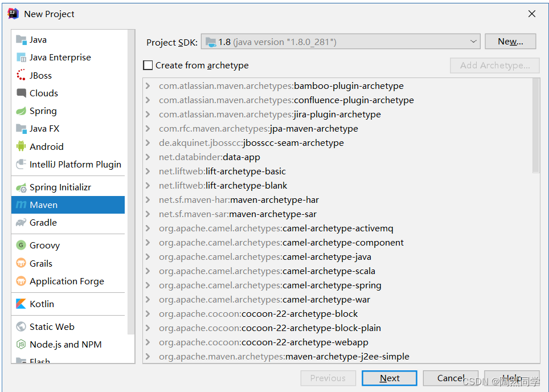
Task: Select Gradle project type label
Action: coord(43,222)
